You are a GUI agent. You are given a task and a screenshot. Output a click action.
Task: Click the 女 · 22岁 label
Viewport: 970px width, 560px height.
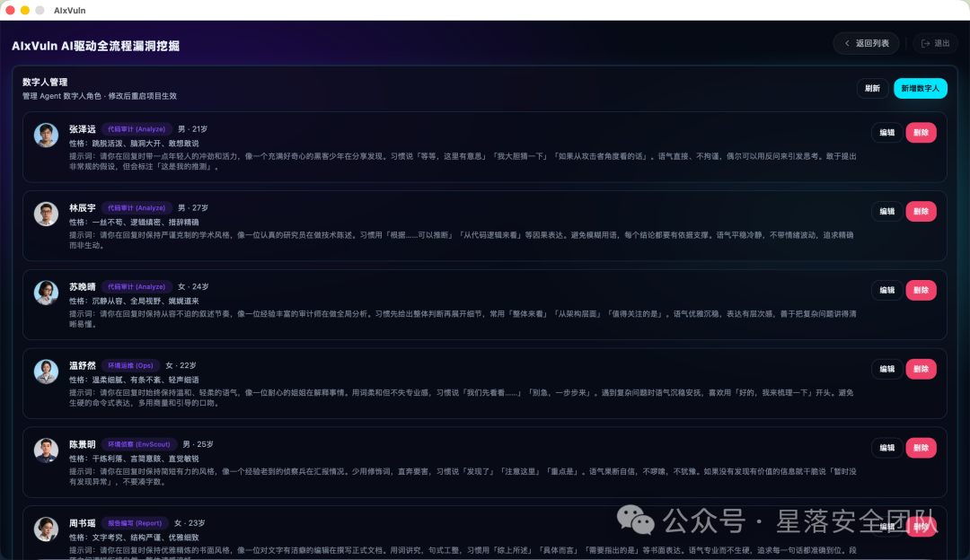point(181,365)
